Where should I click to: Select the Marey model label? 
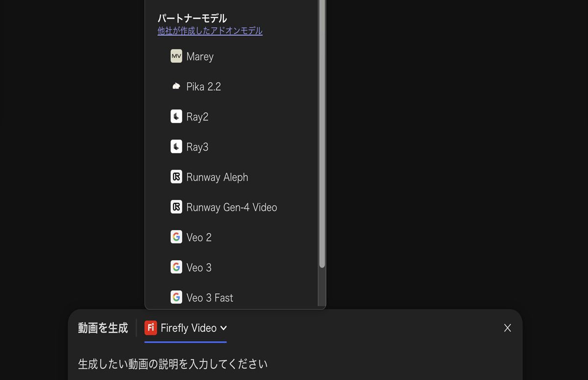point(200,56)
